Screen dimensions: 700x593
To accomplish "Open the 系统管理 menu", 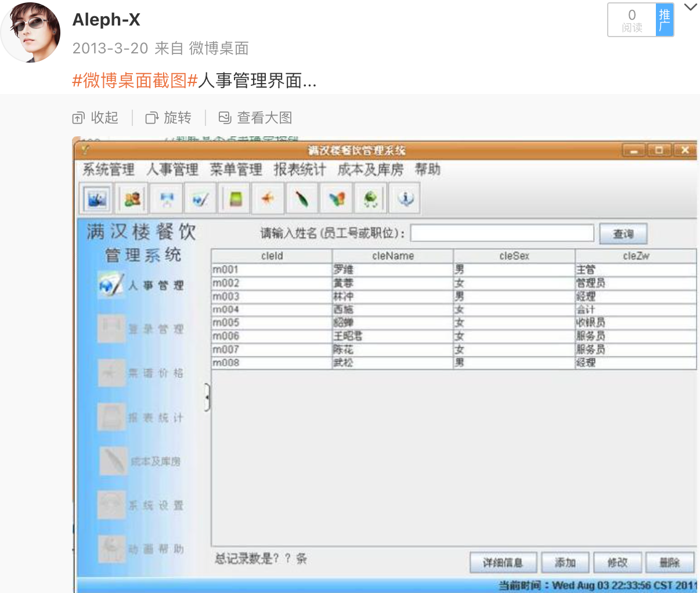I will 109,169.
